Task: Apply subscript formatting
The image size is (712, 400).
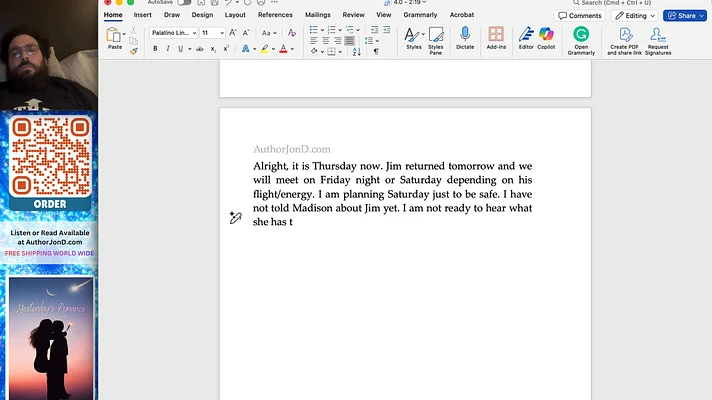Action: pyautogui.click(x=213, y=49)
